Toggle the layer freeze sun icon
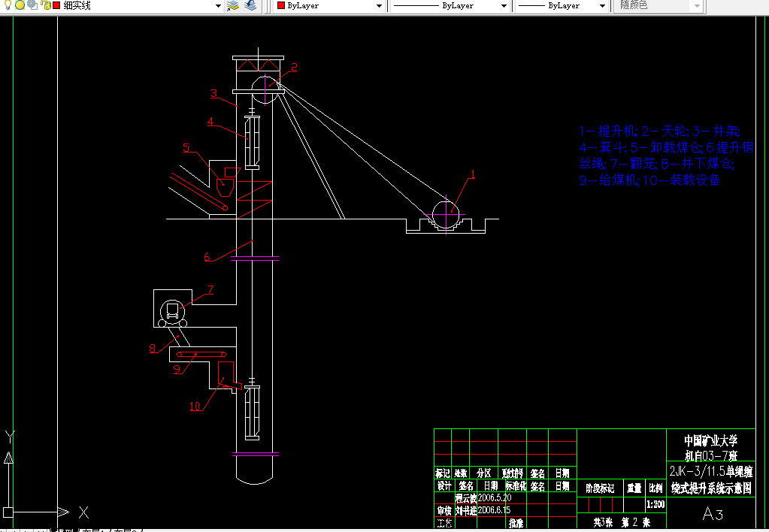769x532 pixels. tap(20, 5)
